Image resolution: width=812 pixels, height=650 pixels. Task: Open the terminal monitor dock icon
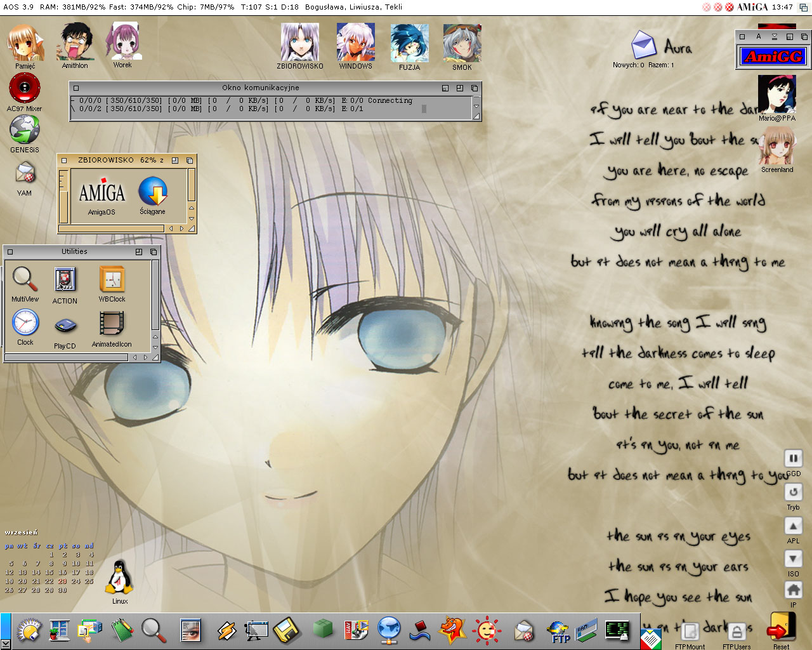click(x=617, y=630)
